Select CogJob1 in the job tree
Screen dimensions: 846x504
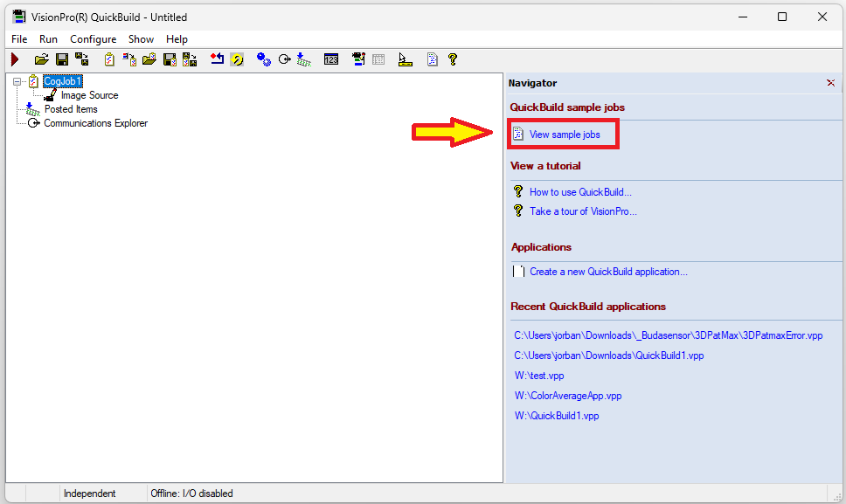point(62,81)
